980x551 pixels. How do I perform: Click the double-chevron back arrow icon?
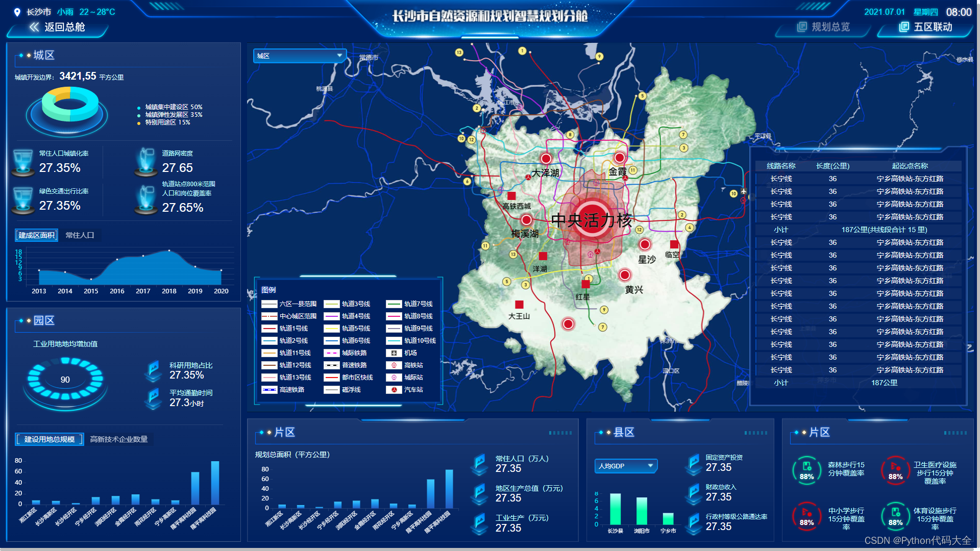(34, 27)
